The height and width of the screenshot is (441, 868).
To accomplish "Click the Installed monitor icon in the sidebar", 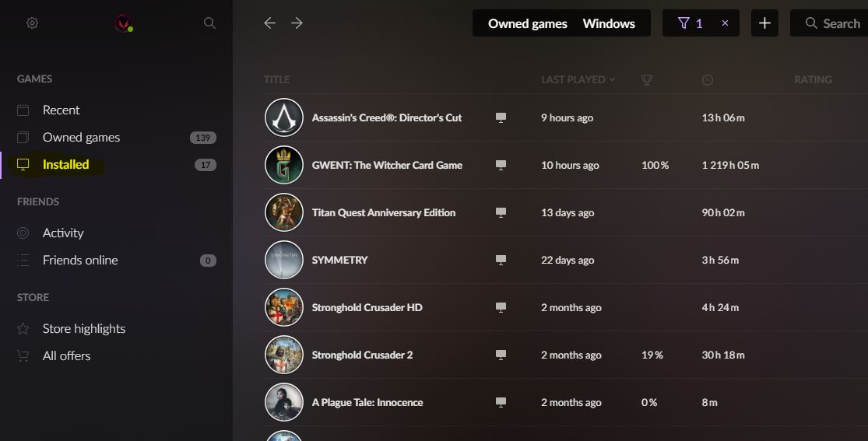I will [23, 164].
